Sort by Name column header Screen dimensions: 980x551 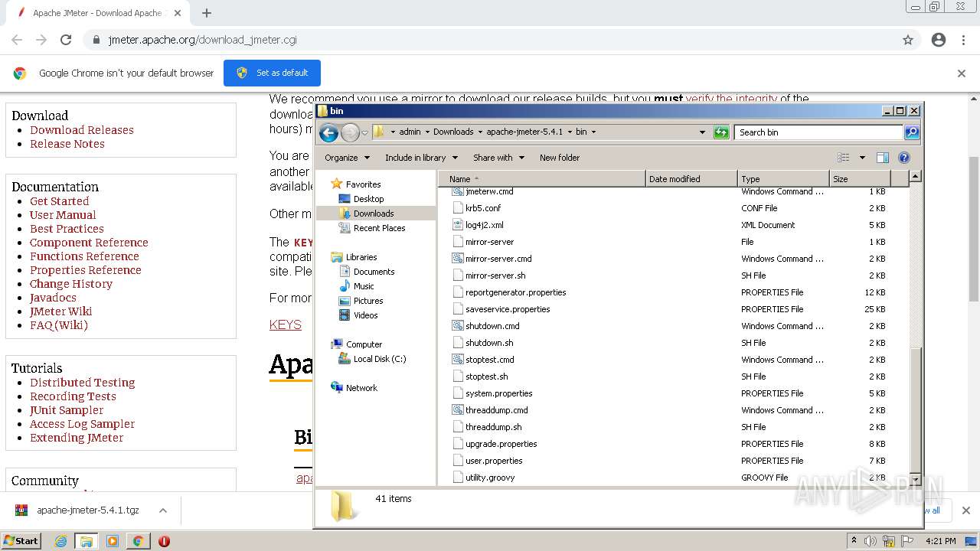coord(542,179)
